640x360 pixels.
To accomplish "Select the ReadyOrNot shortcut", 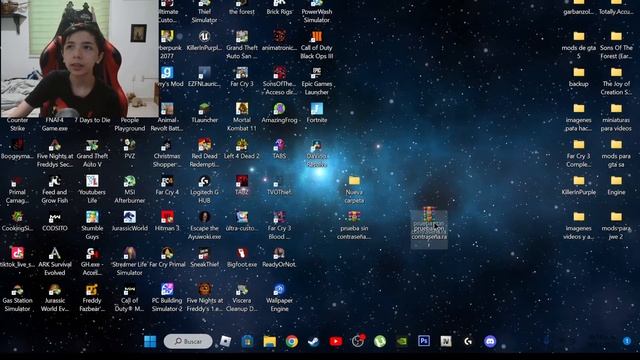I will tap(279, 257).
